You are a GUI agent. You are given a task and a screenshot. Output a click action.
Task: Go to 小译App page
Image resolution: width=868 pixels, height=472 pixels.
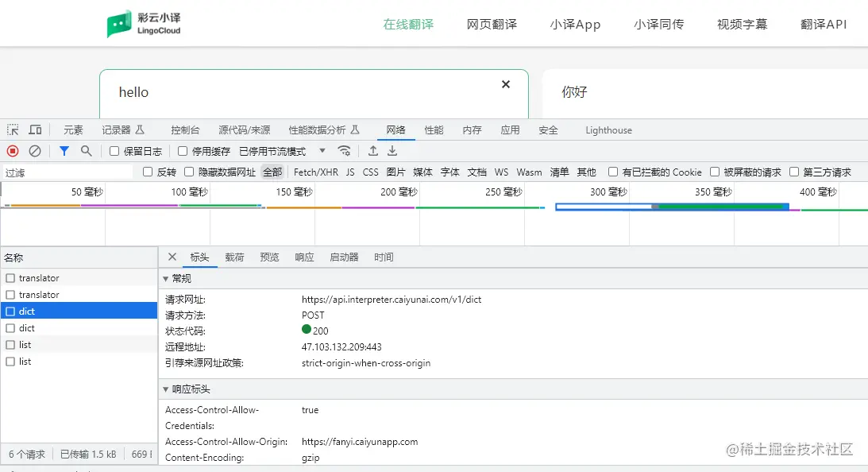point(575,25)
